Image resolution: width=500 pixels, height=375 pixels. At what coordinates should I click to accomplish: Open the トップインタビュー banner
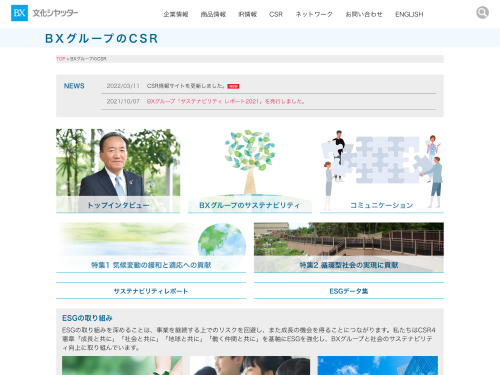click(118, 171)
